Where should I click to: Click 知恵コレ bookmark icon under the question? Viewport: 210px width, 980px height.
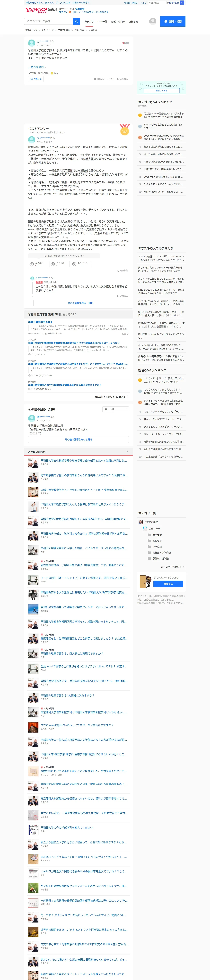pos(99,79)
